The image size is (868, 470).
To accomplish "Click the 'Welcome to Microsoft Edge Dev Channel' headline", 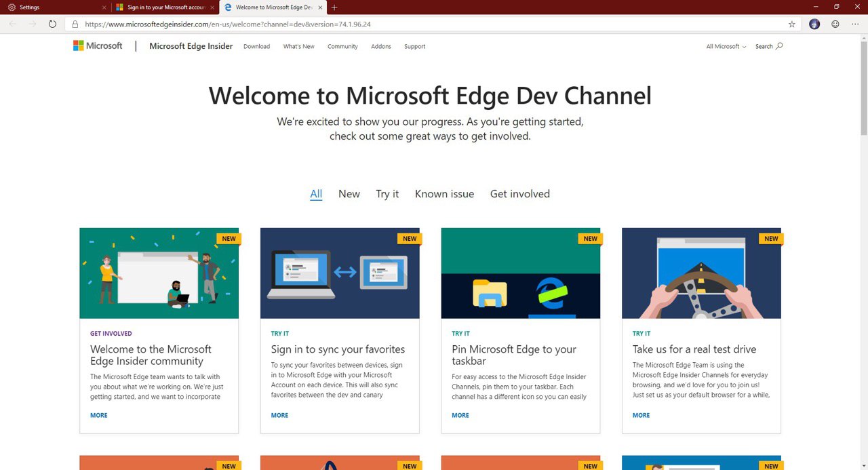I will coord(430,96).
